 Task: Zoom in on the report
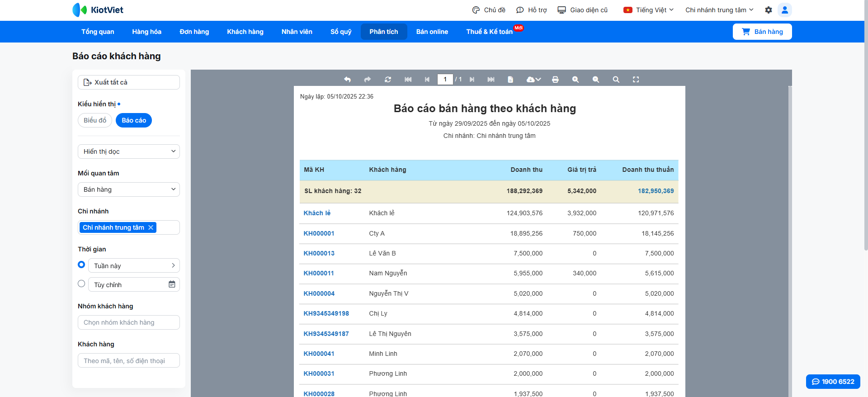click(575, 80)
